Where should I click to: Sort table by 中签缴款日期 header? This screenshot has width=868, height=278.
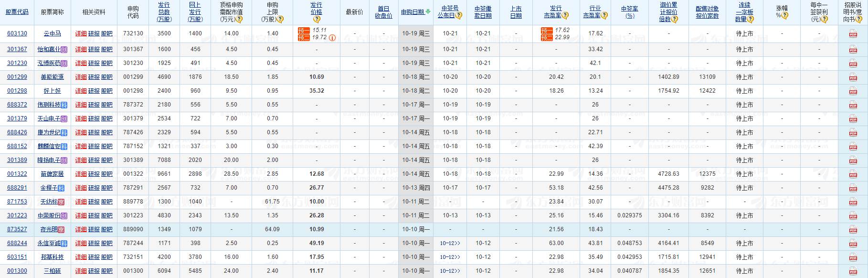483,12
